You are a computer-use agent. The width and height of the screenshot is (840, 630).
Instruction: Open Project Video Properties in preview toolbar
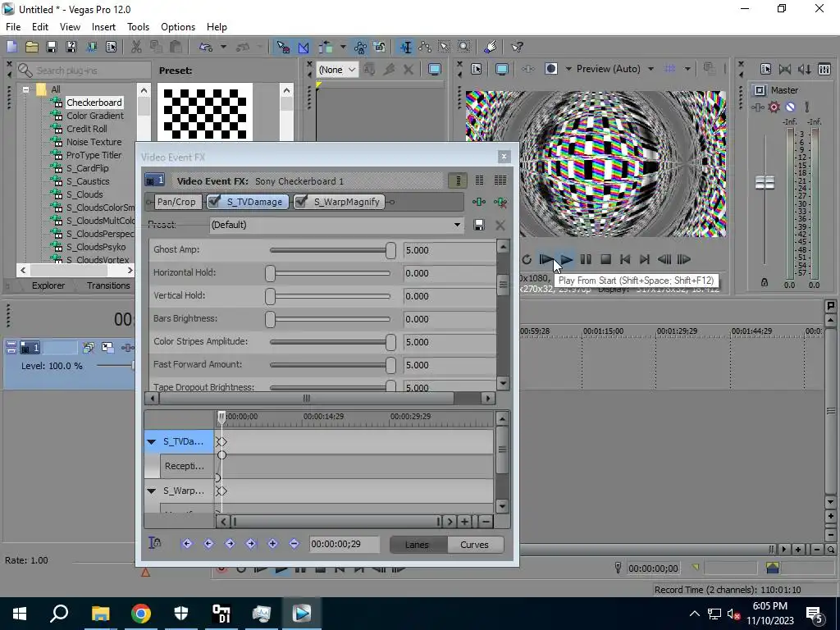pyautogui.click(x=477, y=69)
